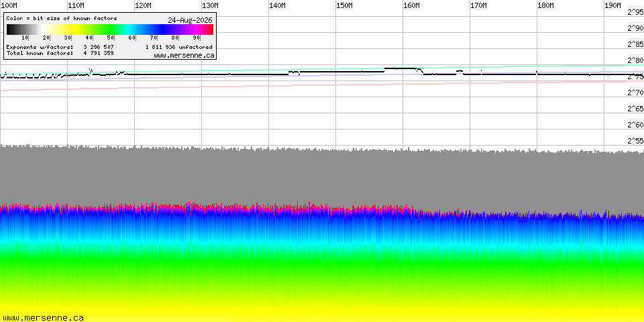Click the 2^55 bit-level axis label
The height and width of the screenshot is (322, 644).
pyautogui.click(x=635, y=141)
